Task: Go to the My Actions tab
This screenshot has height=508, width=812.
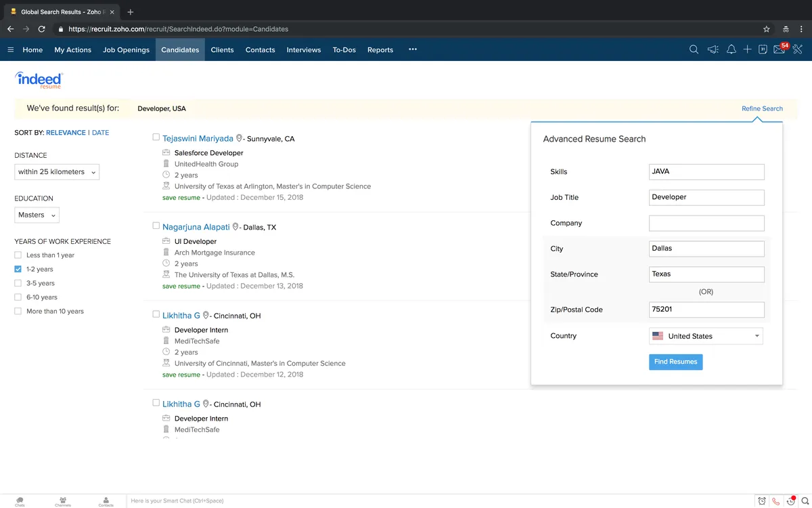Action: [72, 49]
